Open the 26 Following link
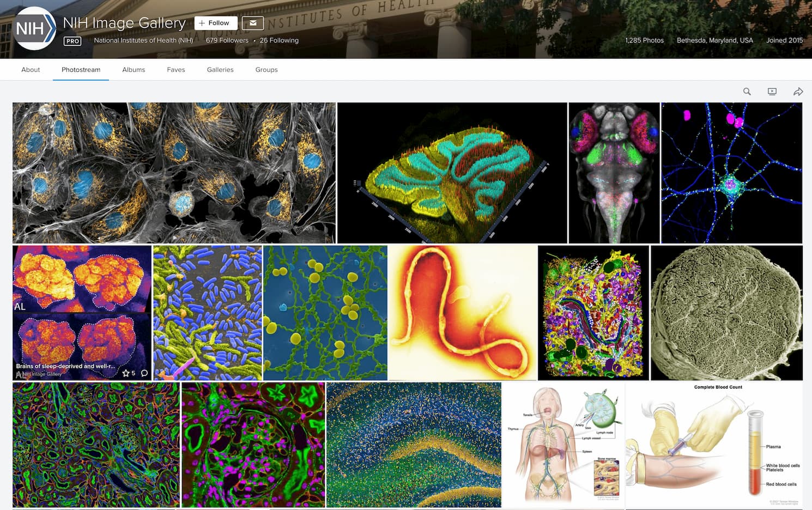Image resolution: width=812 pixels, height=510 pixels. click(279, 40)
